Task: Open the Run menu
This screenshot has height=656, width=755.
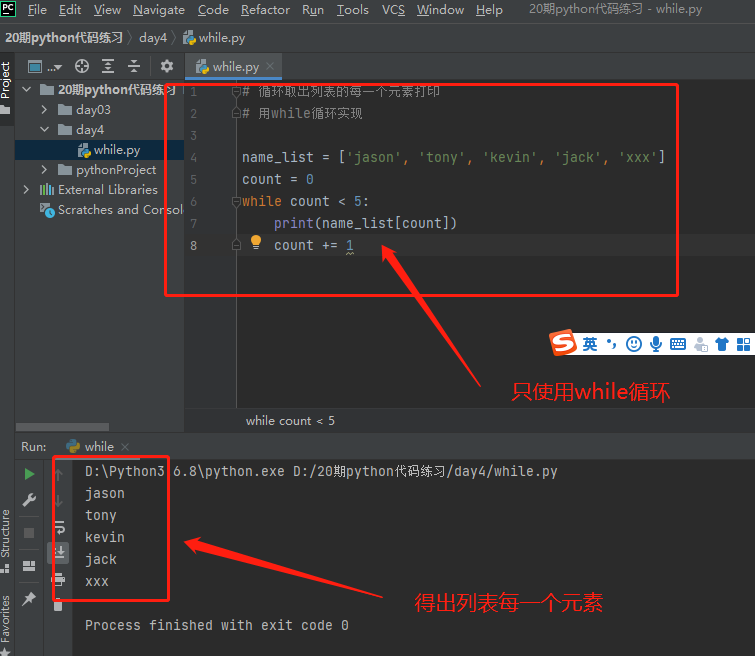Action: (312, 10)
